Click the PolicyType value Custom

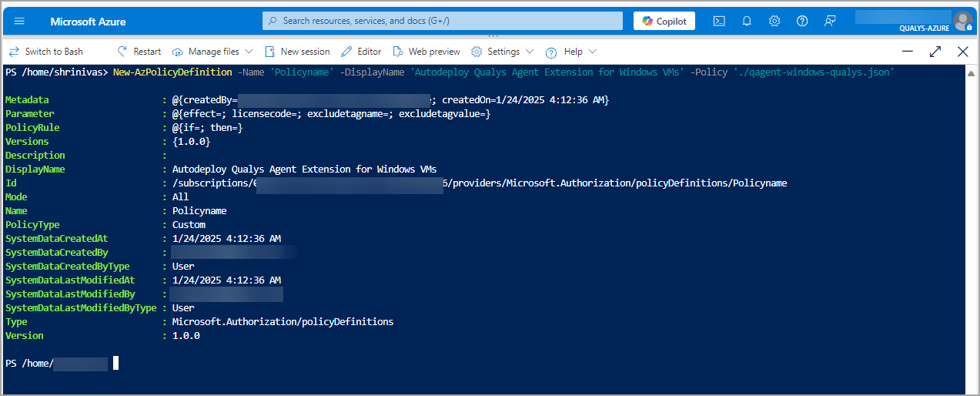coord(189,225)
